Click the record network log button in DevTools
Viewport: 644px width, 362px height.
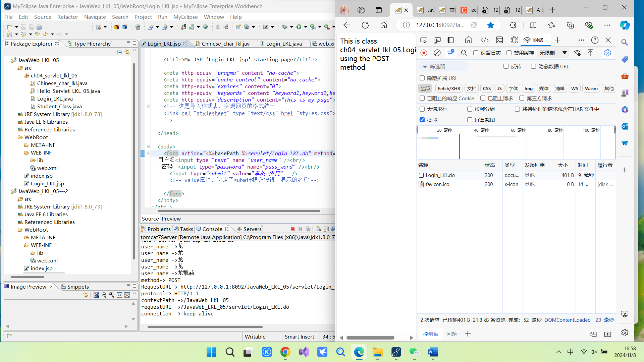click(424, 53)
